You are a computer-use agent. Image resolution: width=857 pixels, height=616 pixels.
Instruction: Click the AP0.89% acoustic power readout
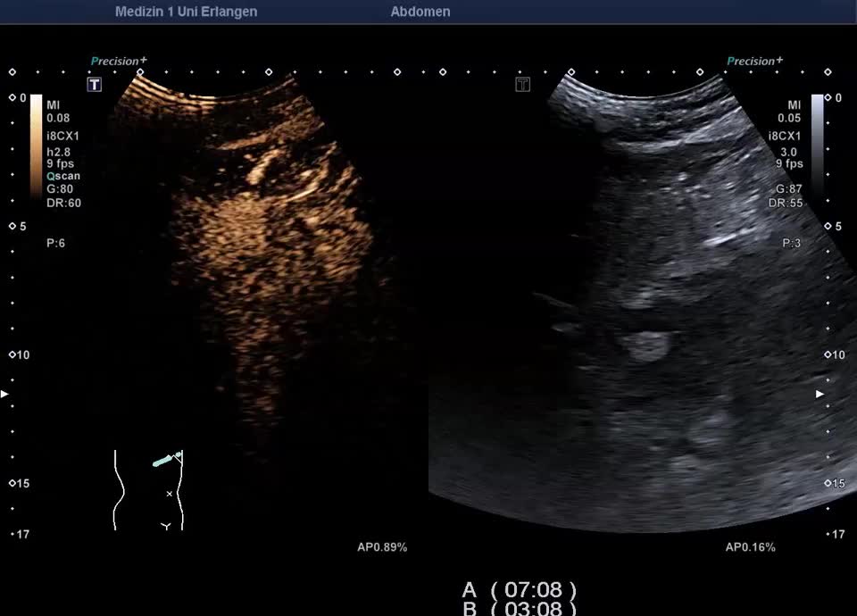point(382,547)
